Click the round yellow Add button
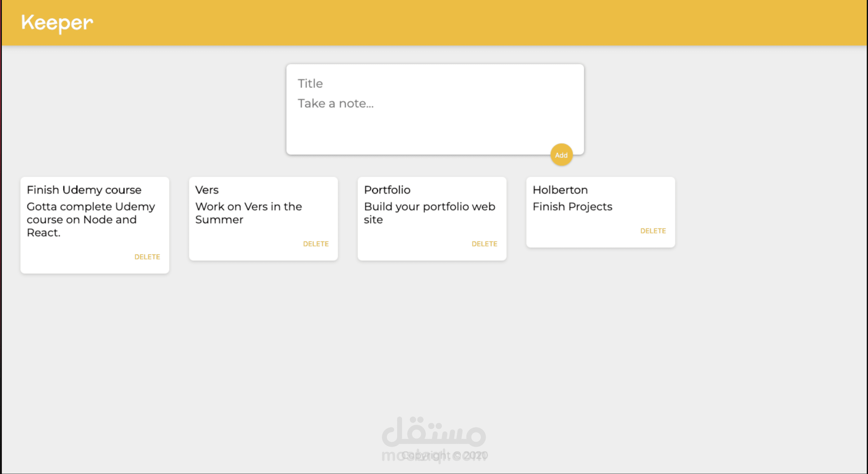The height and width of the screenshot is (474, 868). (x=561, y=155)
